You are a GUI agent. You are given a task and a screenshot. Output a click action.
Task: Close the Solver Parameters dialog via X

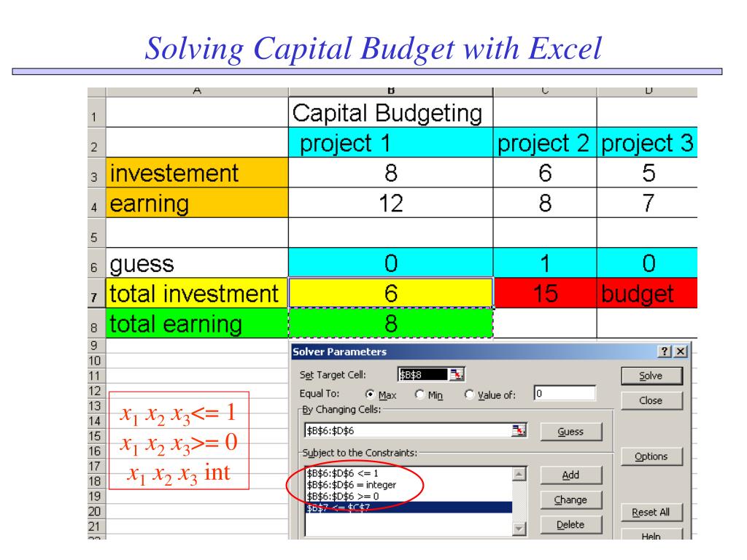[x=681, y=351]
